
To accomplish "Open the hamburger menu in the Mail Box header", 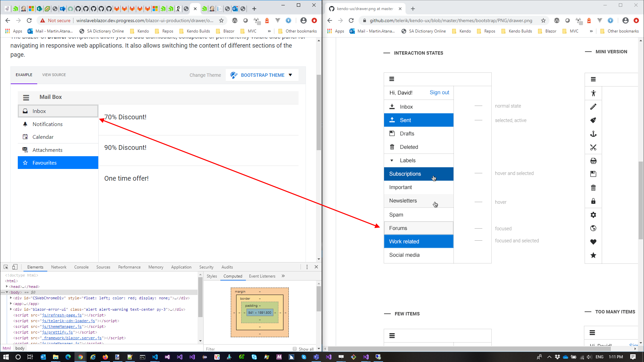I will pos(26,98).
